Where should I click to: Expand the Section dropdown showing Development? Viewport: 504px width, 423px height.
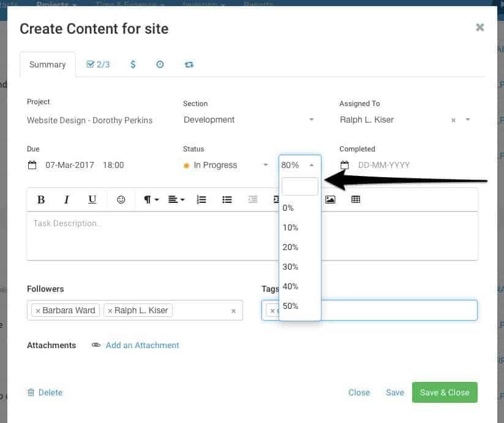click(x=249, y=120)
